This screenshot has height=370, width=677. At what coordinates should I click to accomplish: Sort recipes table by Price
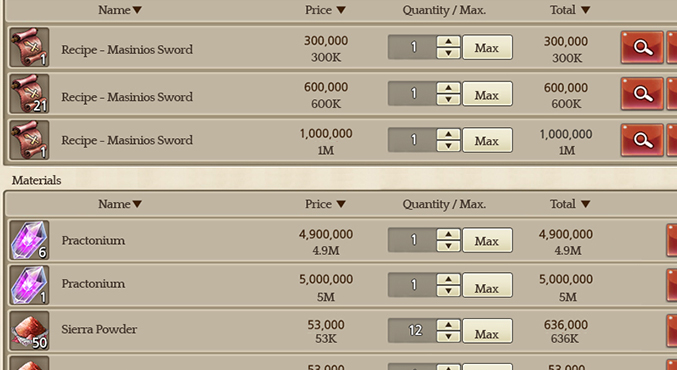[341, 10]
